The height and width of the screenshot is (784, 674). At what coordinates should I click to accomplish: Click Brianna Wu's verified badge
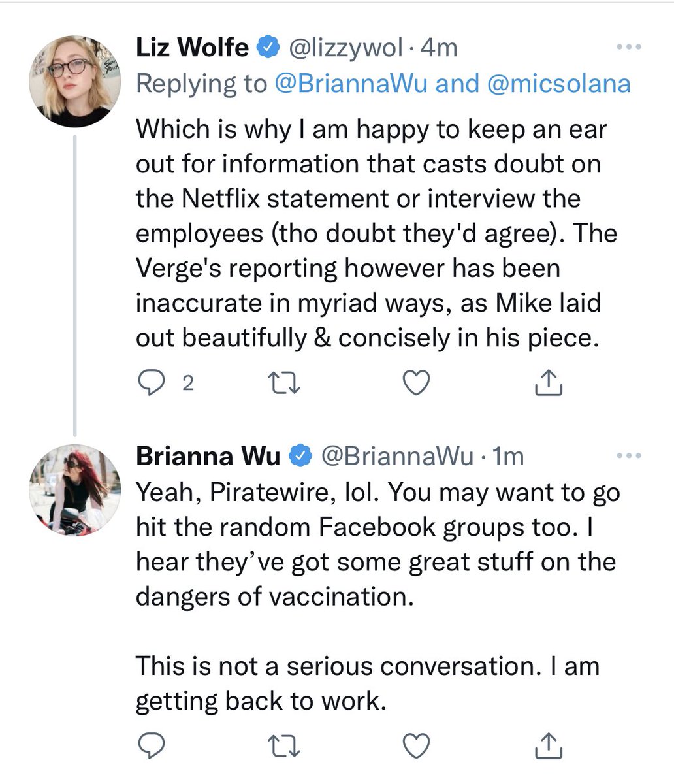300,456
